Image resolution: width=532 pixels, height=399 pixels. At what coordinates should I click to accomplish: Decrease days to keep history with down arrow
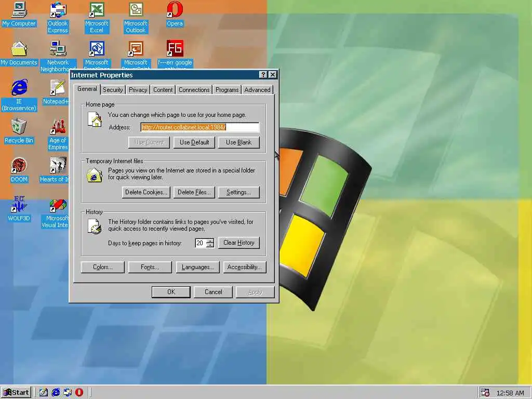pyautogui.click(x=211, y=245)
